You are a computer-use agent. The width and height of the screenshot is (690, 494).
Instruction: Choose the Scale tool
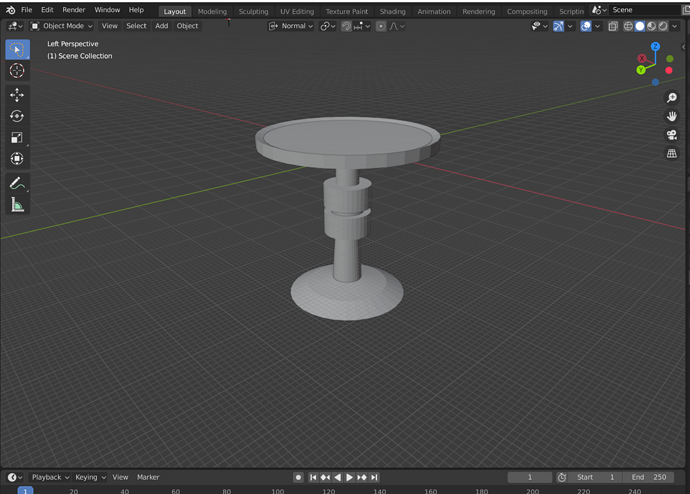[x=17, y=138]
